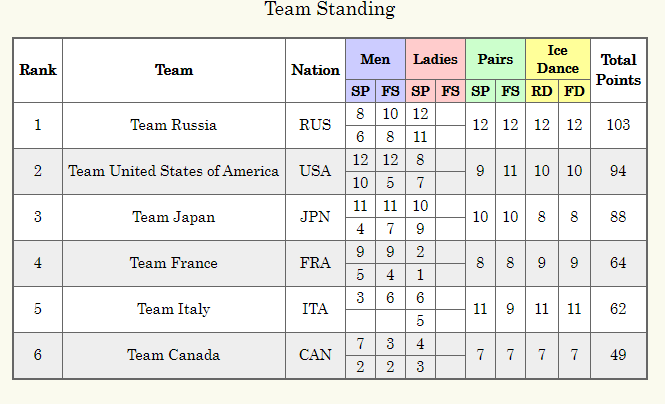Click Russia's total points value 103
Image resolution: width=665 pixels, height=404 pixels.
[618, 125]
